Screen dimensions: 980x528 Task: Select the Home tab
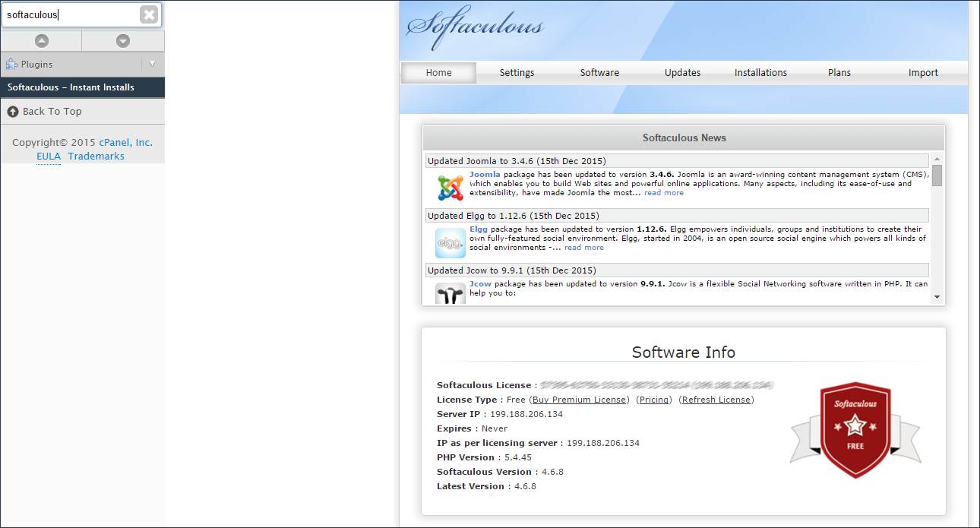pos(438,73)
